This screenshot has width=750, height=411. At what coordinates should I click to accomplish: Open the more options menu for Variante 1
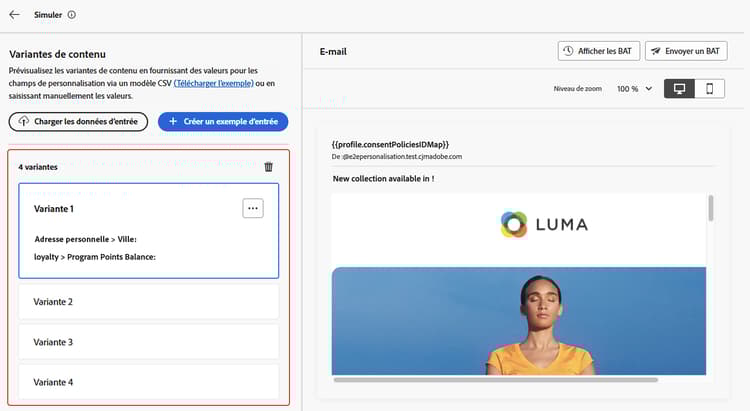(x=253, y=208)
